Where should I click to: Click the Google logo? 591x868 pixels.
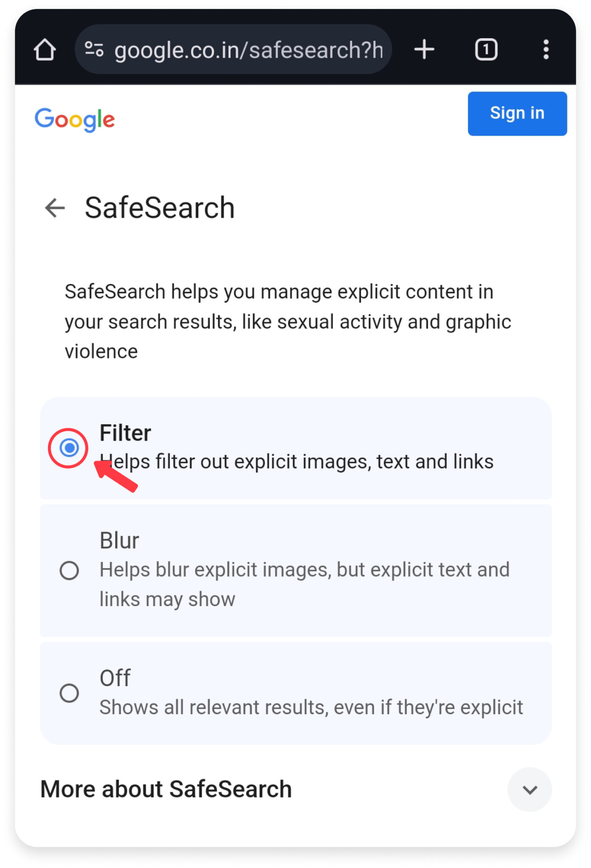coord(75,120)
